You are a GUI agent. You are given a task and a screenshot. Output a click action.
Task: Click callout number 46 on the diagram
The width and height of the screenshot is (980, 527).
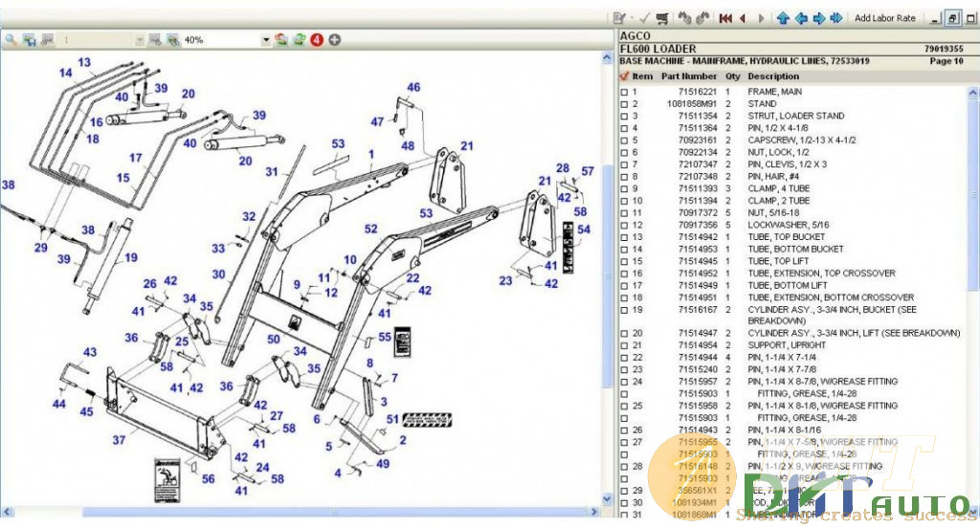pyautogui.click(x=413, y=87)
